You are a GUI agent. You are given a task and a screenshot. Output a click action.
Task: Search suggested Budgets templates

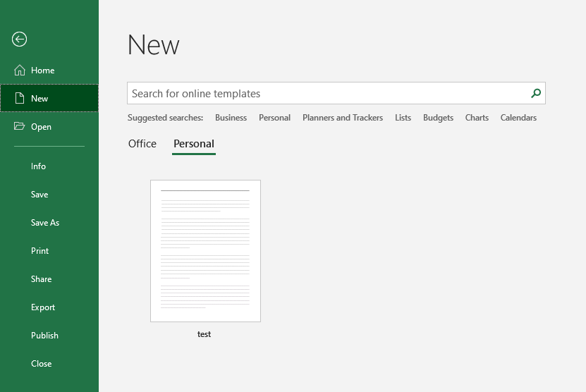tap(438, 118)
